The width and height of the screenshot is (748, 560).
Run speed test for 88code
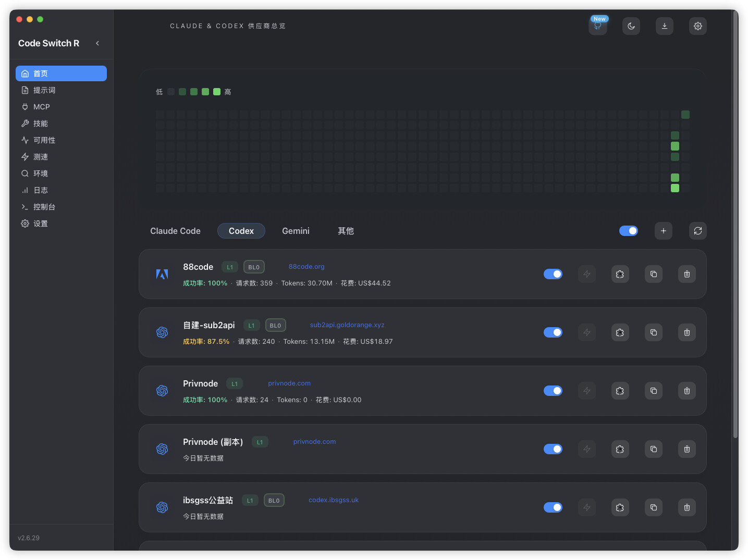587,274
